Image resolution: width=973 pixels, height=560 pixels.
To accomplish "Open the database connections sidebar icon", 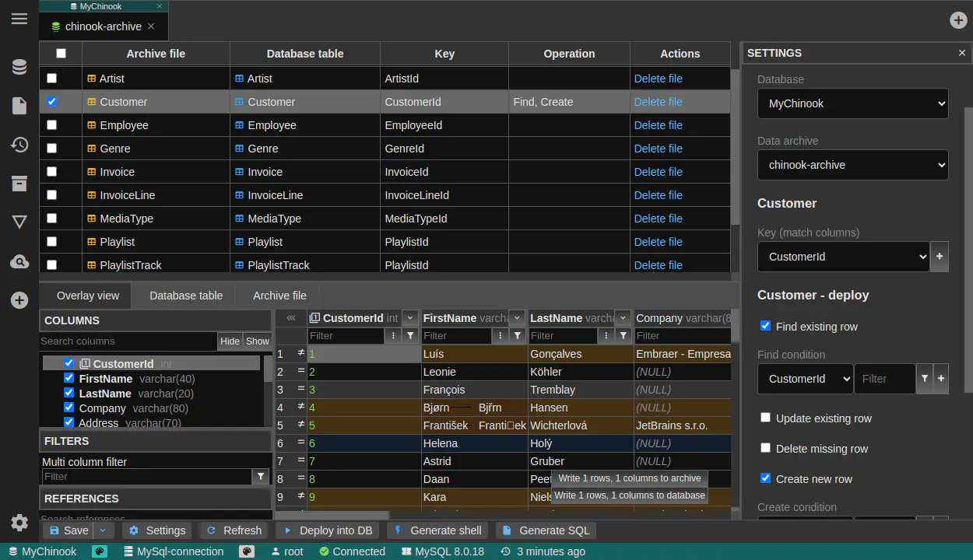I will pyautogui.click(x=19, y=68).
